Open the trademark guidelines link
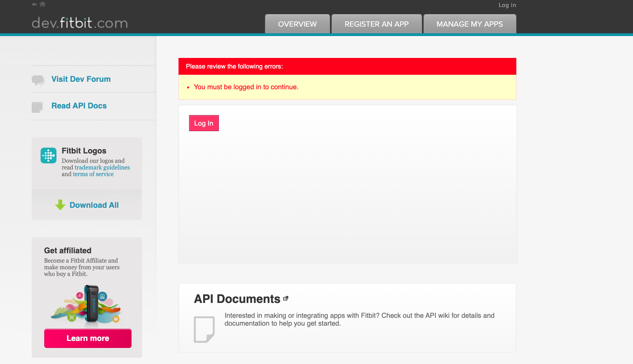Screen dimensions: 633x364 102,168
